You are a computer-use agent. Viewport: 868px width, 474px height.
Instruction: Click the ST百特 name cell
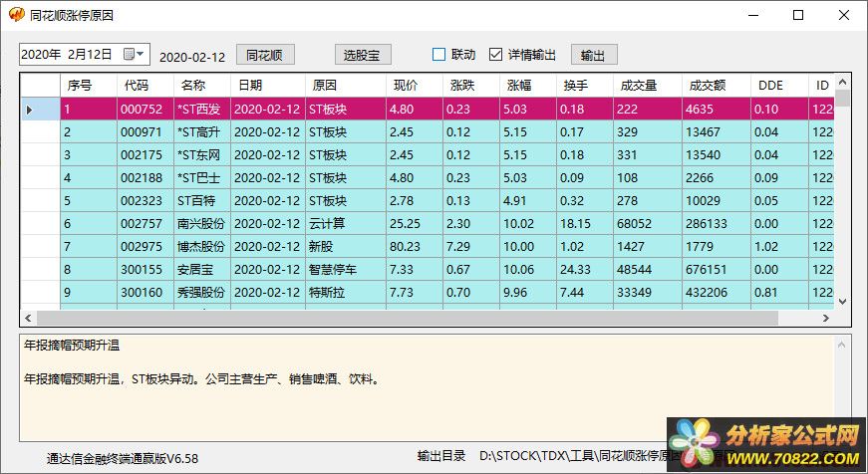(x=202, y=200)
